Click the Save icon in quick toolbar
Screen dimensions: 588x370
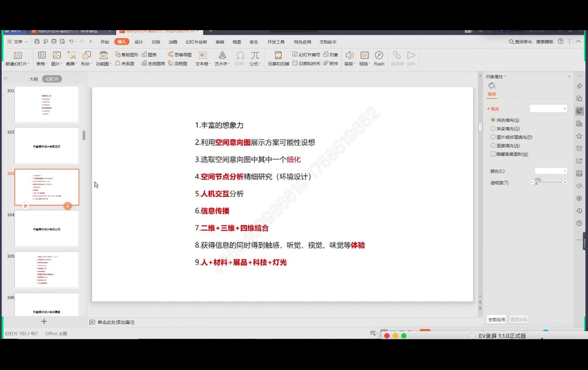[x=37, y=41]
